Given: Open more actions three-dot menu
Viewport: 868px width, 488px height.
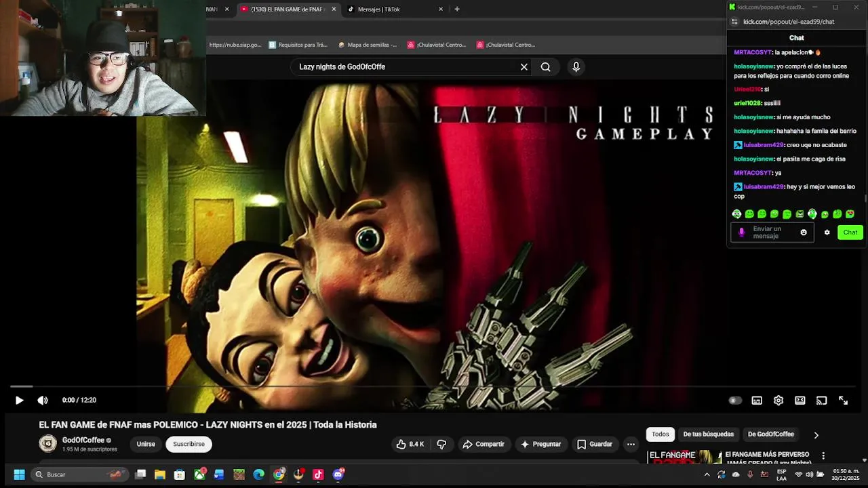Looking at the screenshot, I should [631, 445].
